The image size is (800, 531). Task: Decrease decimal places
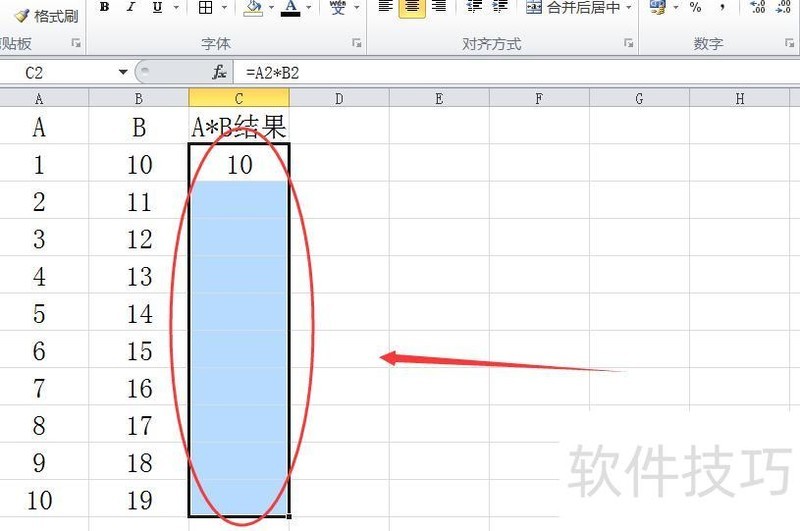coord(783,7)
